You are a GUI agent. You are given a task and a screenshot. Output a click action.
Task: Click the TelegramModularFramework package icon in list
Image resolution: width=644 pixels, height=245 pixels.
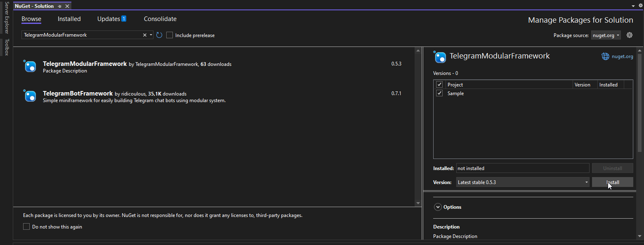[x=30, y=66]
